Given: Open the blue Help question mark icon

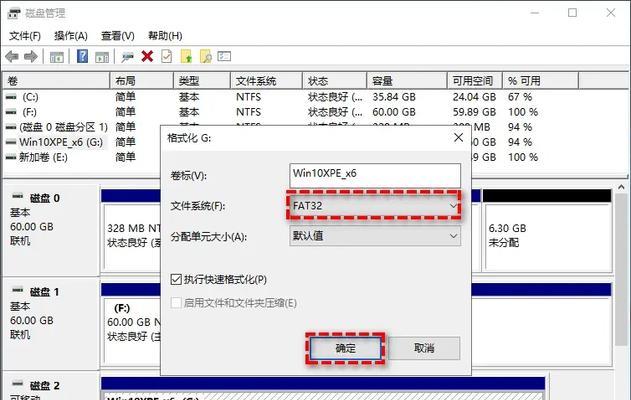Looking at the screenshot, I should (82, 56).
